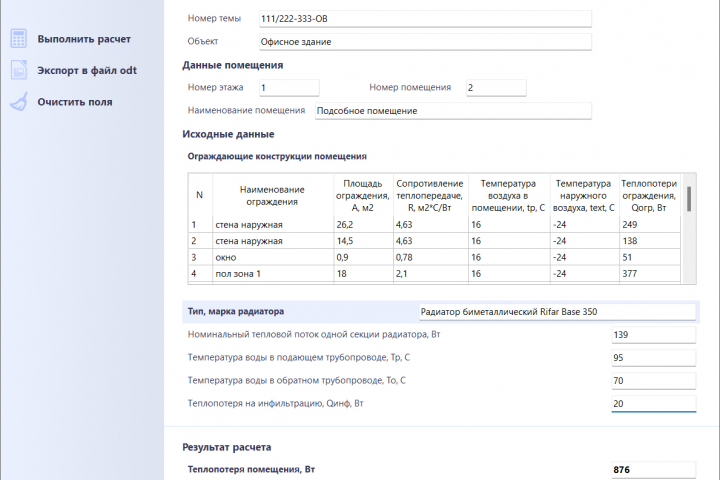The width and height of the screenshot is (720, 480).
Task: Run calculation via Выполнить расчет label
Action: point(84,39)
